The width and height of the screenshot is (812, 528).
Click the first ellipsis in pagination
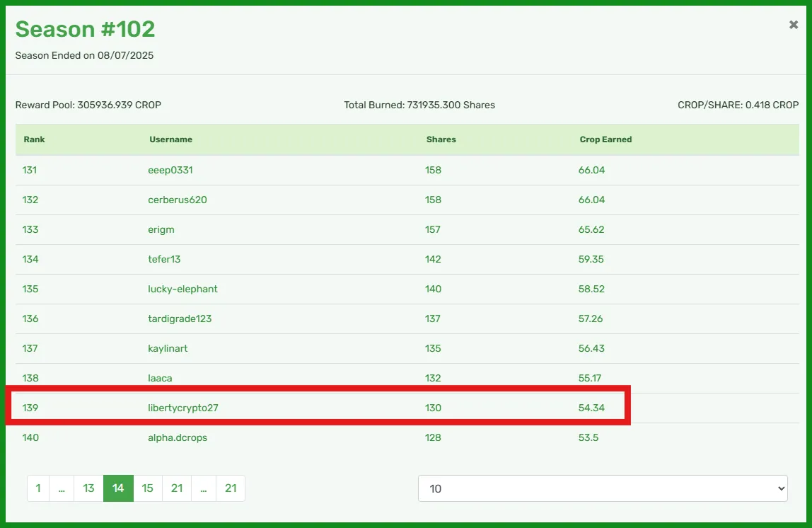pyautogui.click(x=62, y=488)
